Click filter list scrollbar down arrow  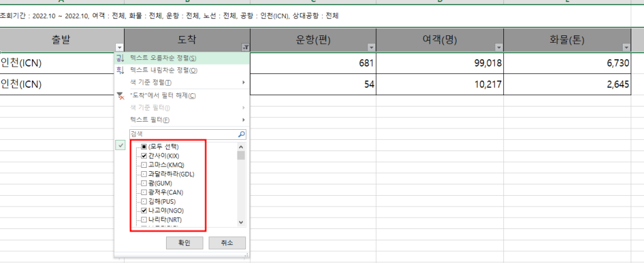(241, 222)
